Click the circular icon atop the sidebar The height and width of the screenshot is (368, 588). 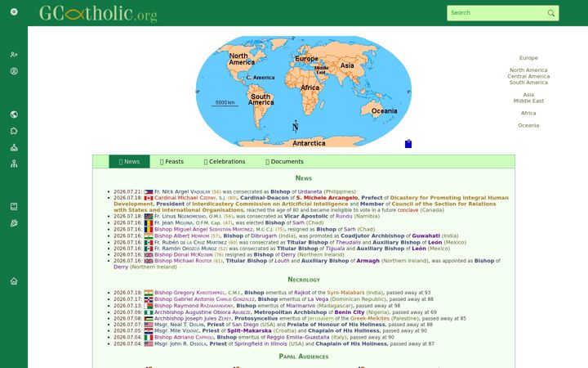[x=14, y=11]
